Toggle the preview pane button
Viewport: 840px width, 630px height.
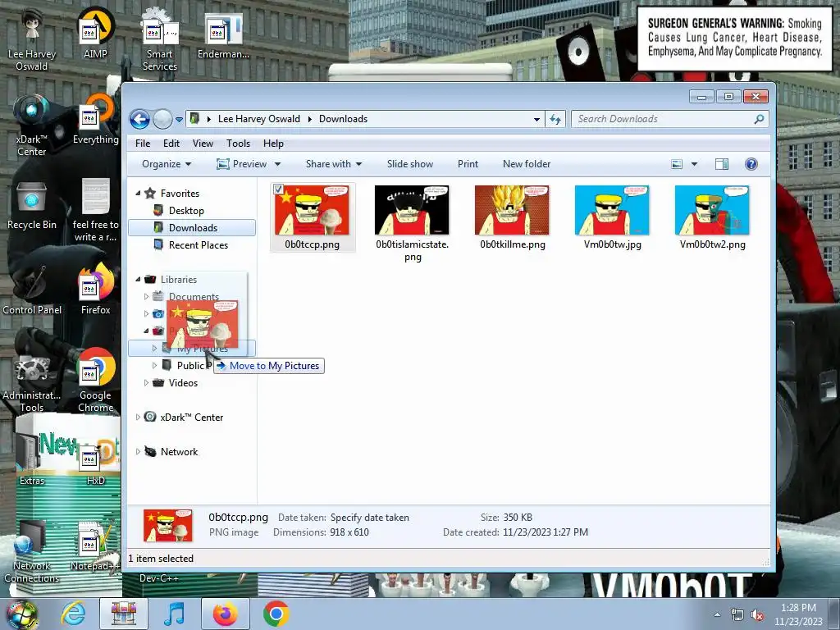pos(722,164)
